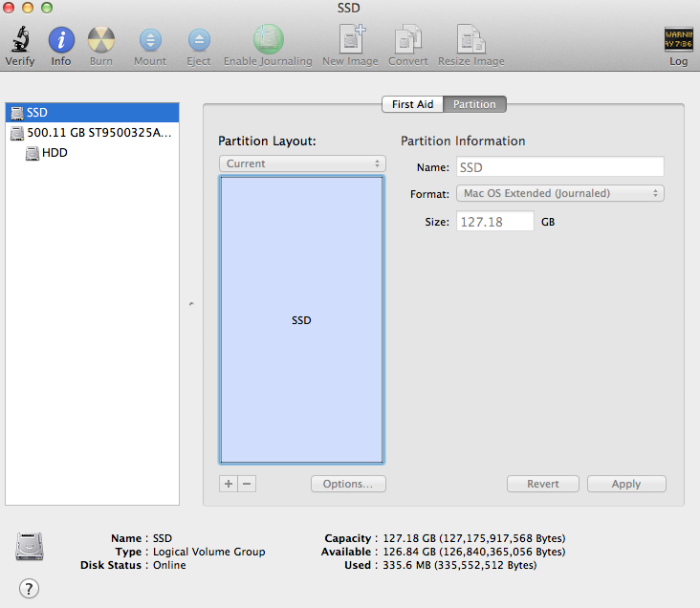Remove a partition with the minus button
The height and width of the screenshot is (608, 700).
[x=247, y=484]
